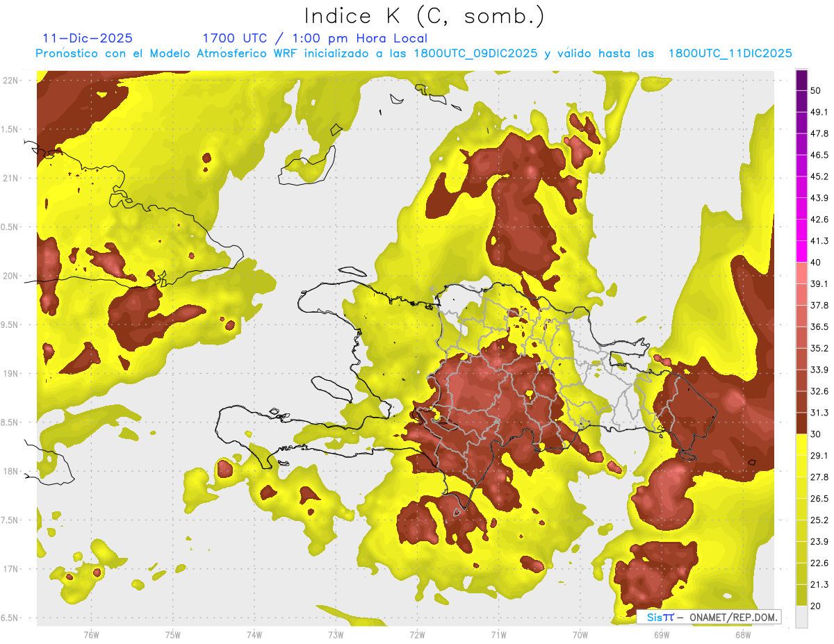Image resolution: width=834 pixels, height=644 pixels.
Task: Pick the color scale value 49.1
Action: (x=819, y=112)
